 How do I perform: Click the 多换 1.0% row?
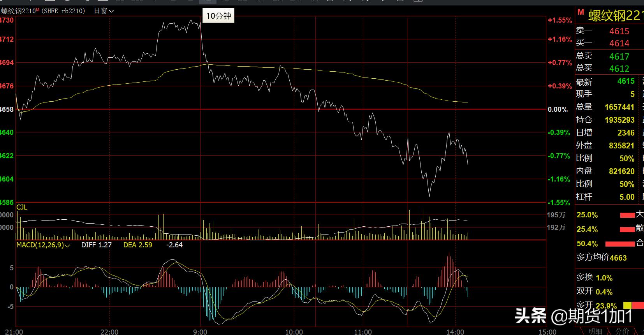[x=595, y=277]
